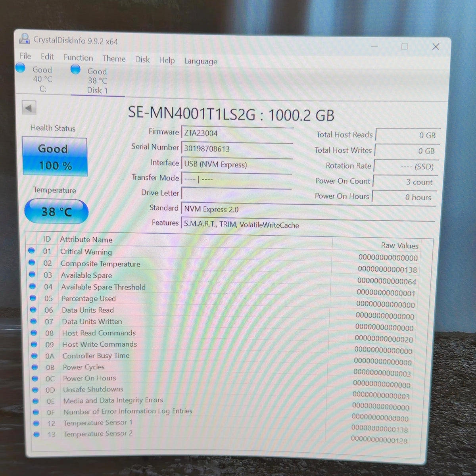
Task: Click the drive title SE-MN4001T1LS2G : 1000.2 GB
Action: click(x=231, y=115)
